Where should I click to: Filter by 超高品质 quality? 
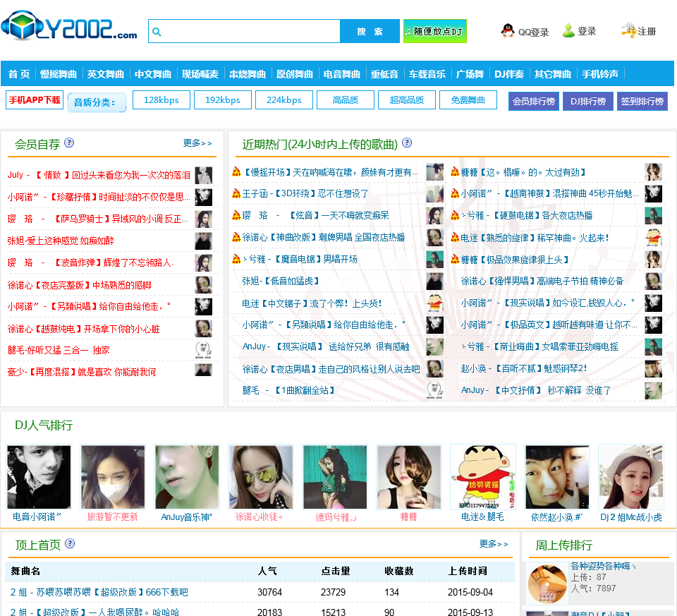pos(407,100)
